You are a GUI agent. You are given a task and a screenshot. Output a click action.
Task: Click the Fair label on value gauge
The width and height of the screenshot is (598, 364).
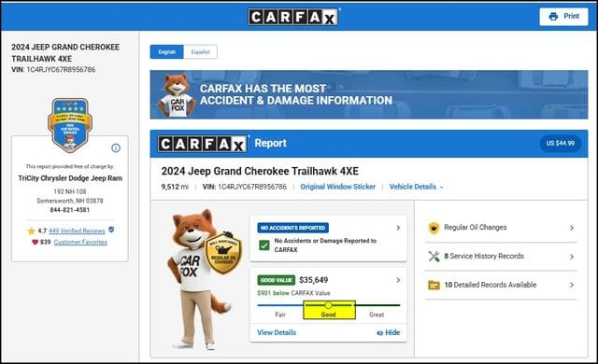[x=280, y=315]
